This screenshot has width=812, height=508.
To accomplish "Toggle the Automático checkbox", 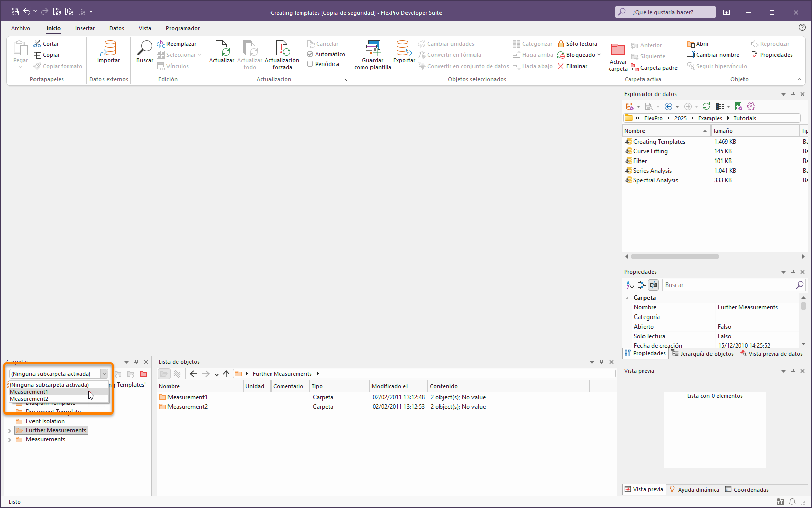I will 310,54.
